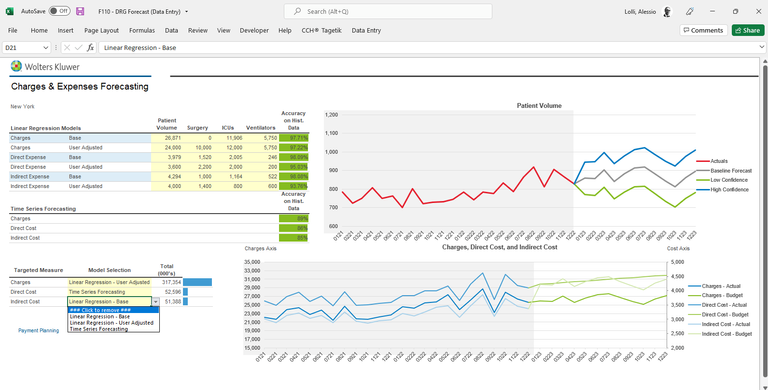Click the Search box in title bar
This screenshot has width=768, height=390.
[x=388, y=11]
